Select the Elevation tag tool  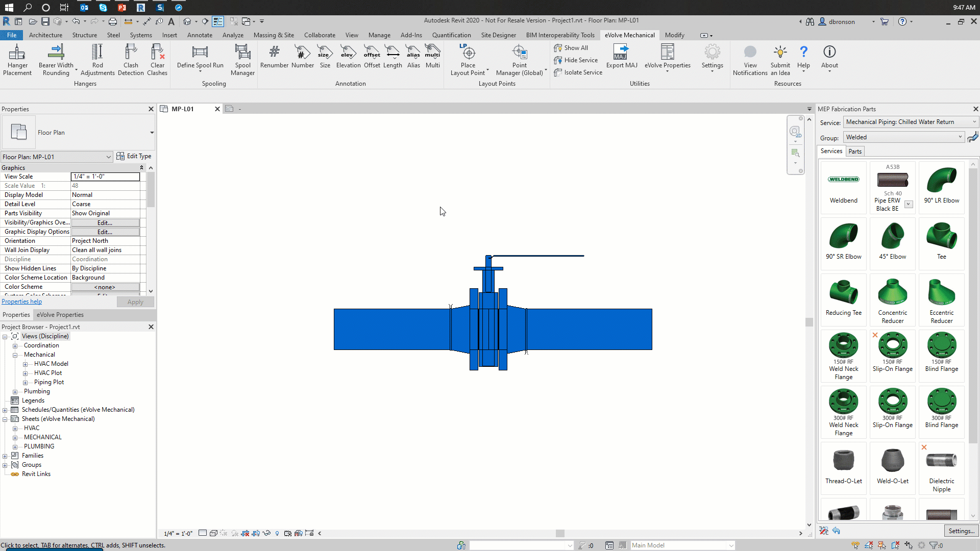pyautogui.click(x=348, y=56)
